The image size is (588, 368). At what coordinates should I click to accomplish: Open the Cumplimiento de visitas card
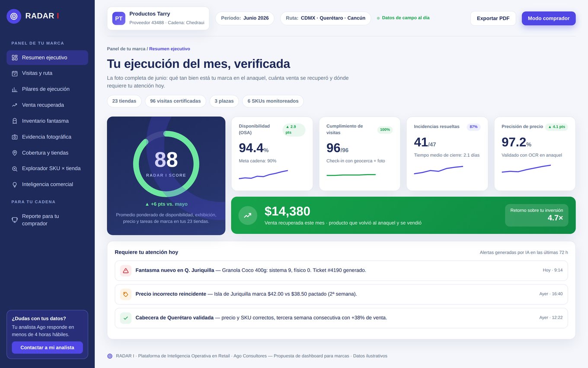click(360, 154)
